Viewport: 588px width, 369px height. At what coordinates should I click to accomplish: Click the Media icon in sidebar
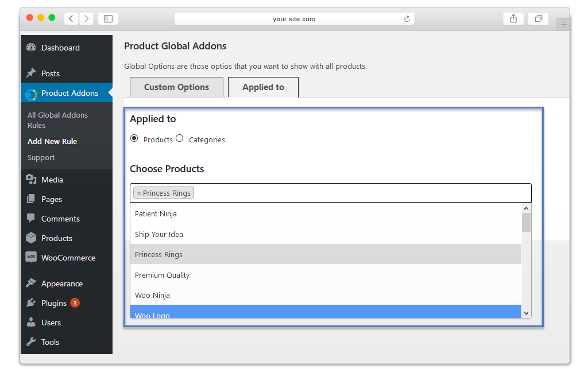(x=31, y=179)
